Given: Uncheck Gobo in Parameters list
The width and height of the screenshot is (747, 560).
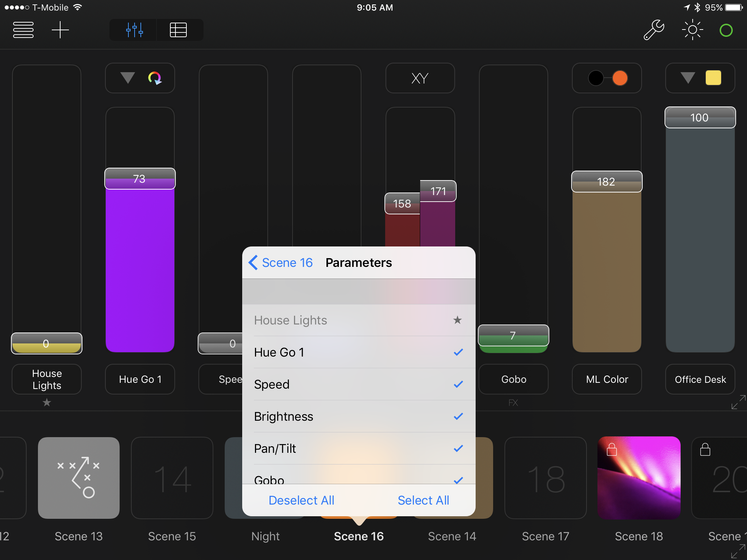Looking at the screenshot, I should click(359, 475).
